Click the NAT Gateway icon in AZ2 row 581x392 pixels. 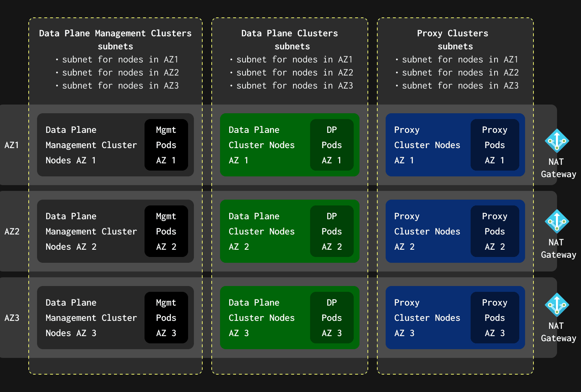[557, 221]
